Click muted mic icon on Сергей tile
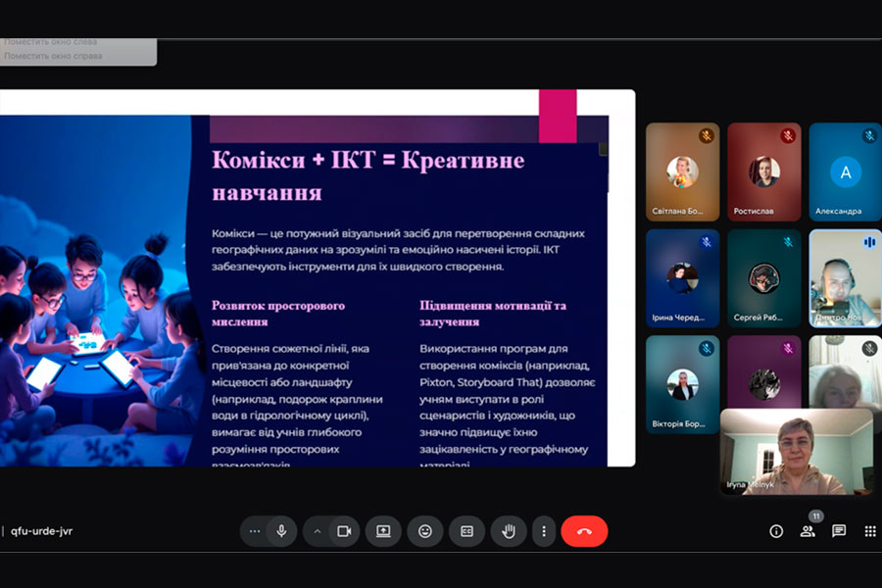The image size is (882, 588). click(x=788, y=242)
